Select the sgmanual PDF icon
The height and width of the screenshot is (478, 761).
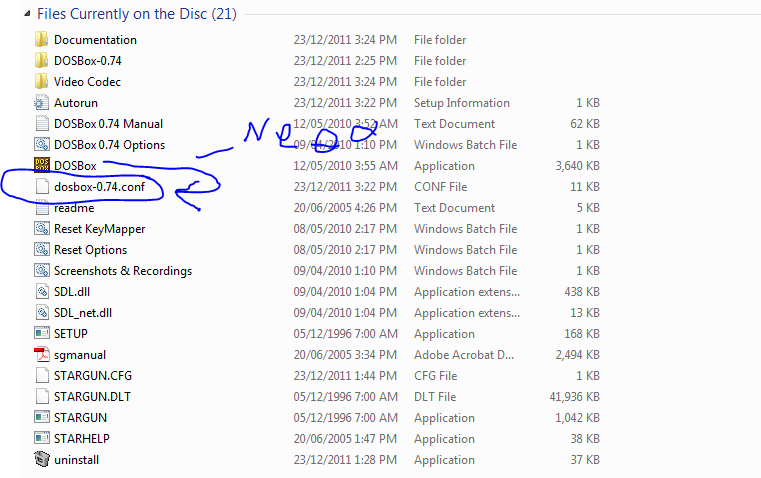[41, 355]
